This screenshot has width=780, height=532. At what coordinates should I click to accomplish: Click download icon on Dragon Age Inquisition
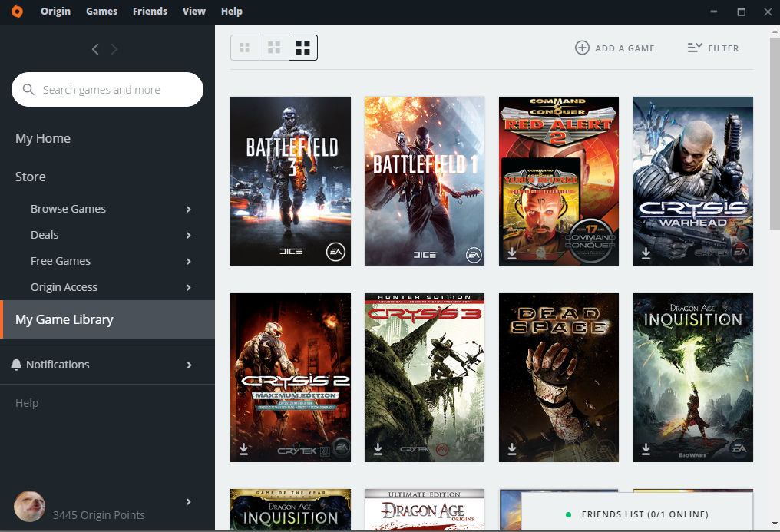[646, 449]
